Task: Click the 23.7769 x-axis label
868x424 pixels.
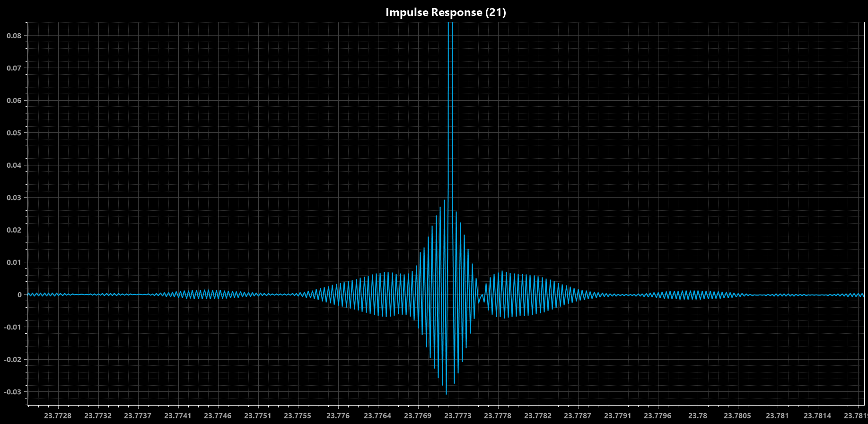Action: pyautogui.click(x=418, y=415)
